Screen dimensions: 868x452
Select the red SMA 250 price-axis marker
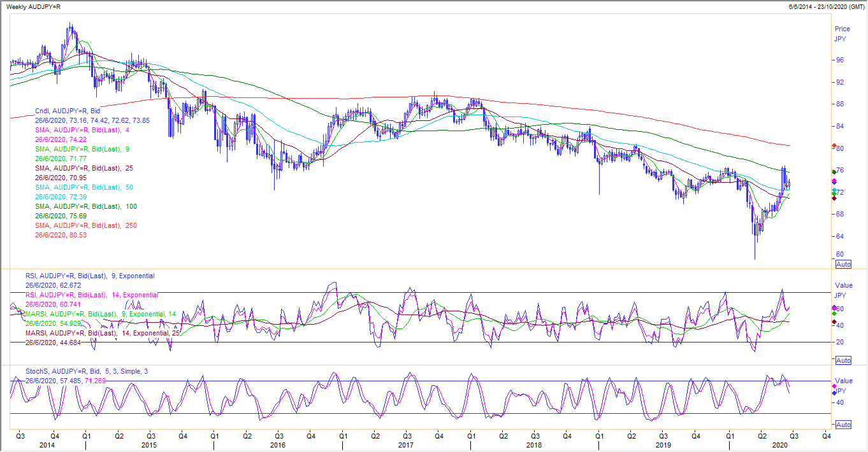pos(834,146)
